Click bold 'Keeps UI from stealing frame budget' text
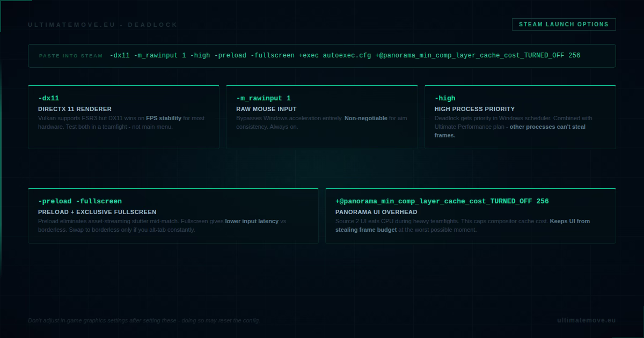This screenshot has height=338, width=644. point(463,225)
